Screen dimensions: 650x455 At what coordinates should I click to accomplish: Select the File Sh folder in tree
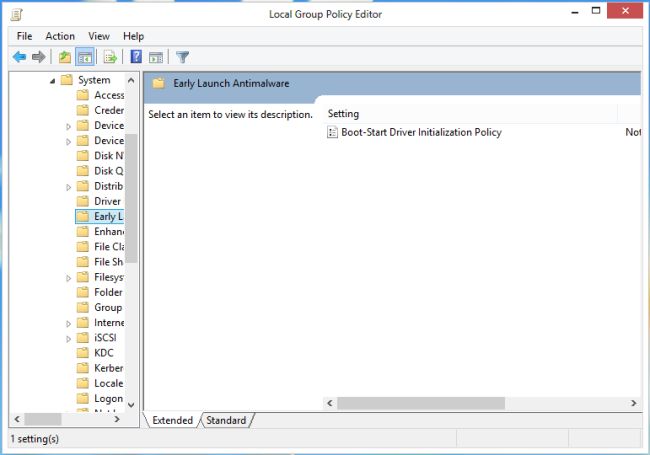(101, 262)
